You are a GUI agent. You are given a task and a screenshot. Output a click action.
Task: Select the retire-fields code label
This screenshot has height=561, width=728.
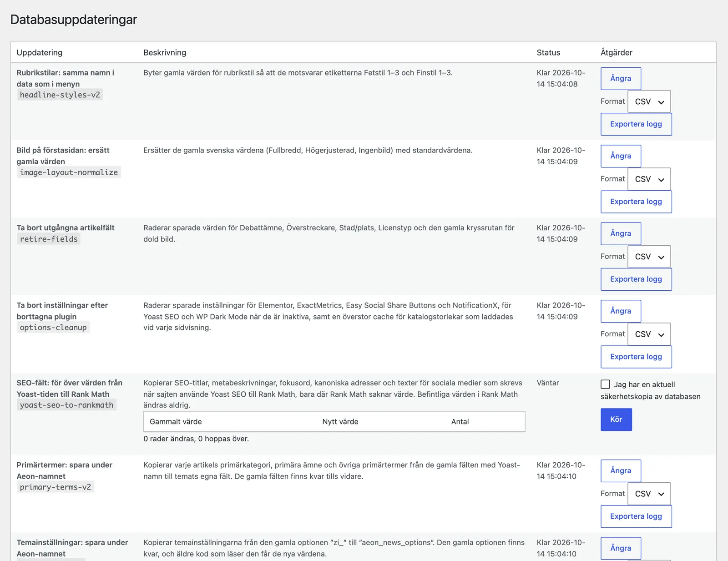pos(49,239)
